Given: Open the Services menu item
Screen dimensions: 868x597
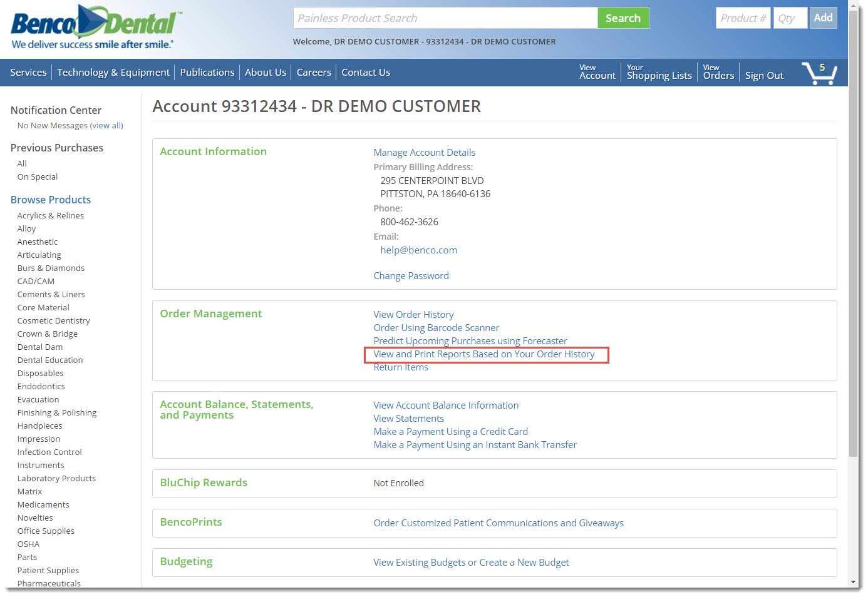Looking at the screenshot, I should [28, 73].
